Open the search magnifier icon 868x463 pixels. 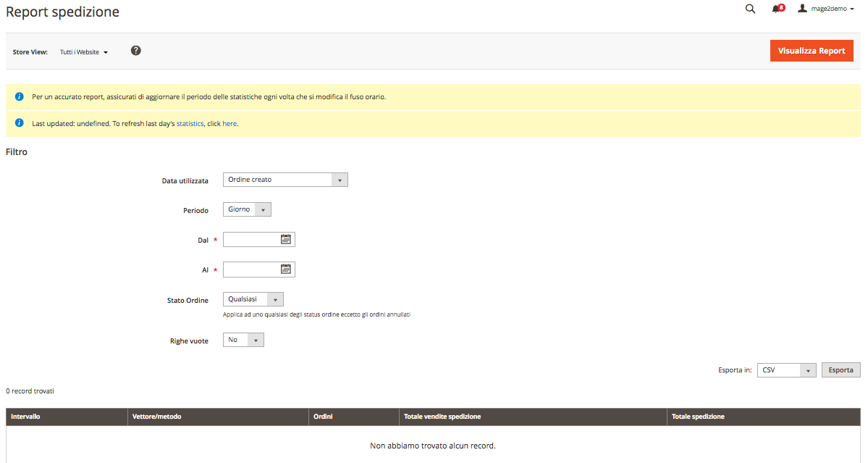750,9
